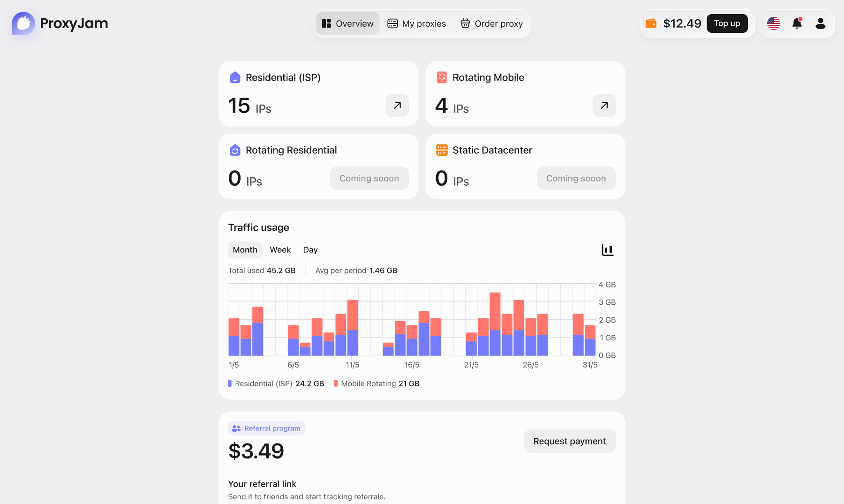Image resolution: width=844 pixels, height=504 pixels.
Task: Click the Total used 45.2 GB text
Action: pos(262,271)
